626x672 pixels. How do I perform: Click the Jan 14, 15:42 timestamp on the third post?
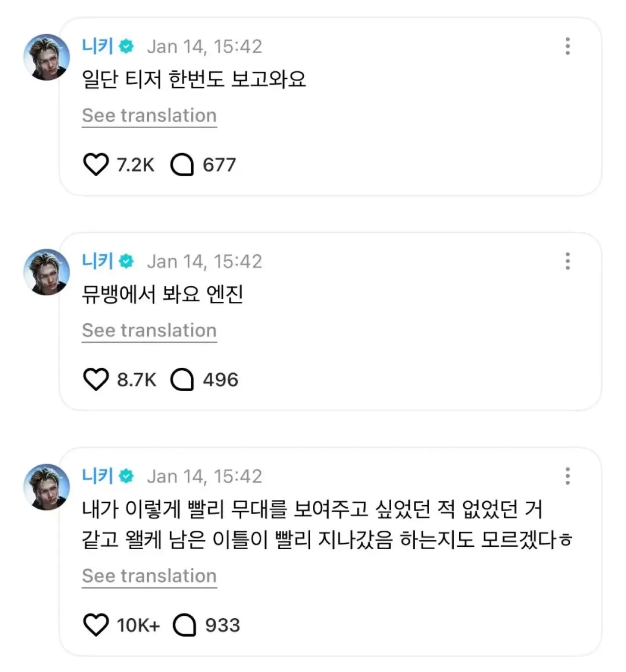[x=204, y=476]
